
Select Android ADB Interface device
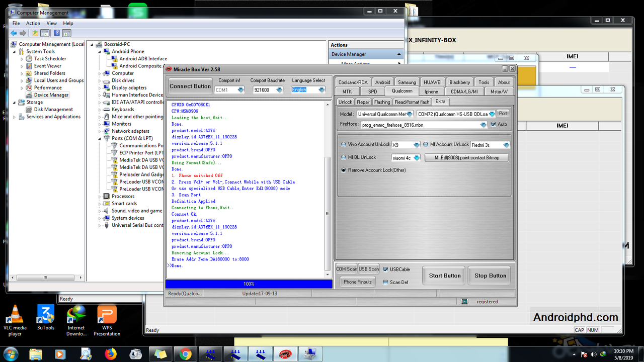tap(143, 59)
